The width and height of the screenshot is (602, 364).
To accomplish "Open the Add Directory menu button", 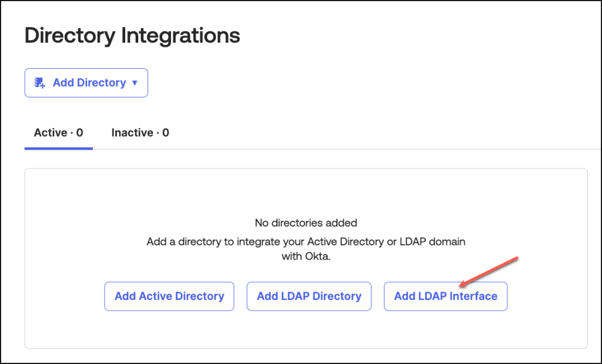I will tap(86, 83).
